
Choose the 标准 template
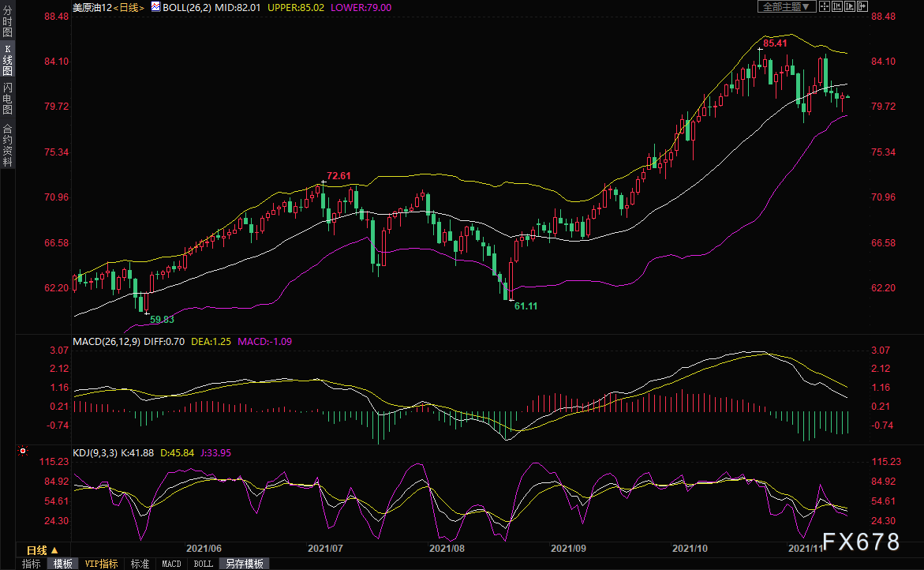140,564
